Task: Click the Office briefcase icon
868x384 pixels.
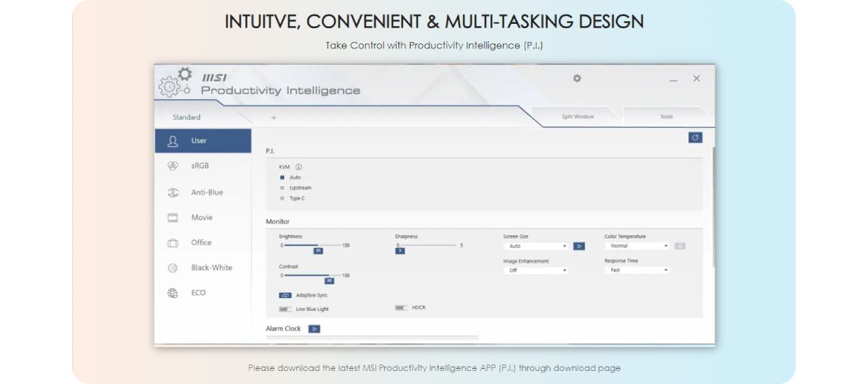Action: click(x=173, y=243)
